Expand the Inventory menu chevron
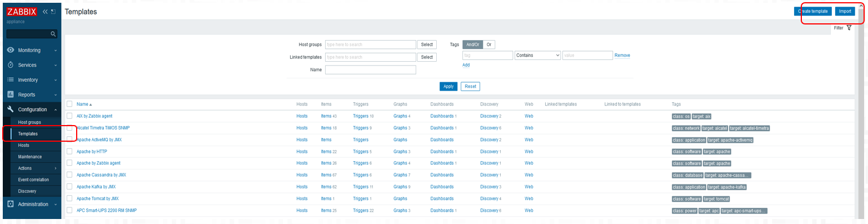Screen dimensions: 868x224 point(56,80)
